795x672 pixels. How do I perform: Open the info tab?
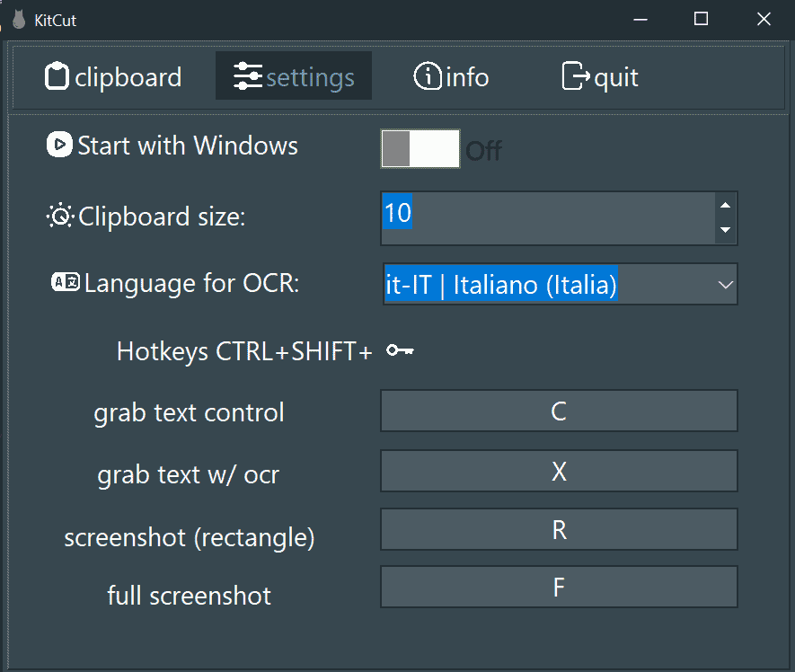click(451, 76)
